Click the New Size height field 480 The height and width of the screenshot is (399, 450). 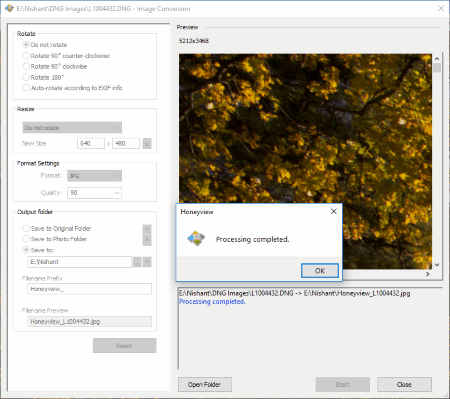pyautogui.click(x=126, y=143)
